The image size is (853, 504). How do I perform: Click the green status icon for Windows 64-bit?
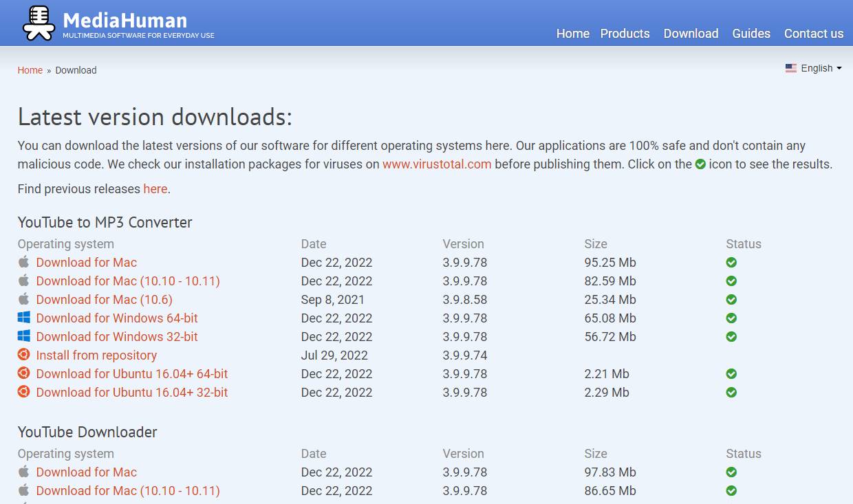pos(731,318)
